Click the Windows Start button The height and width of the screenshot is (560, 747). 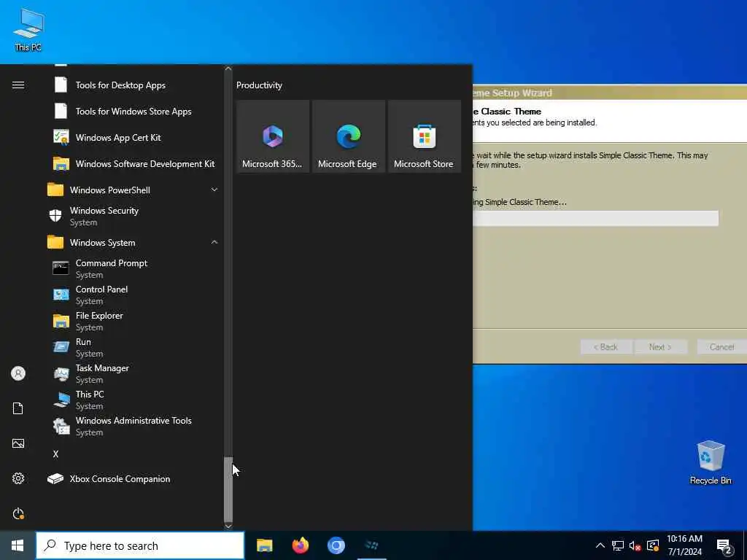(18, 545)
